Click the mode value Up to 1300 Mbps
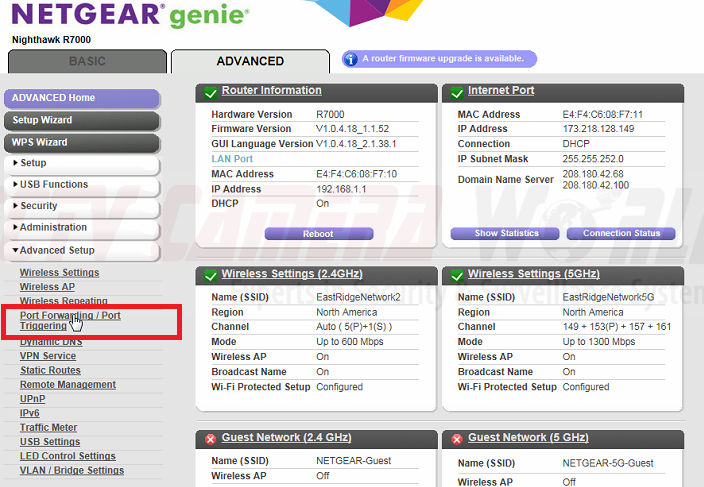 (x=599, y=342)
